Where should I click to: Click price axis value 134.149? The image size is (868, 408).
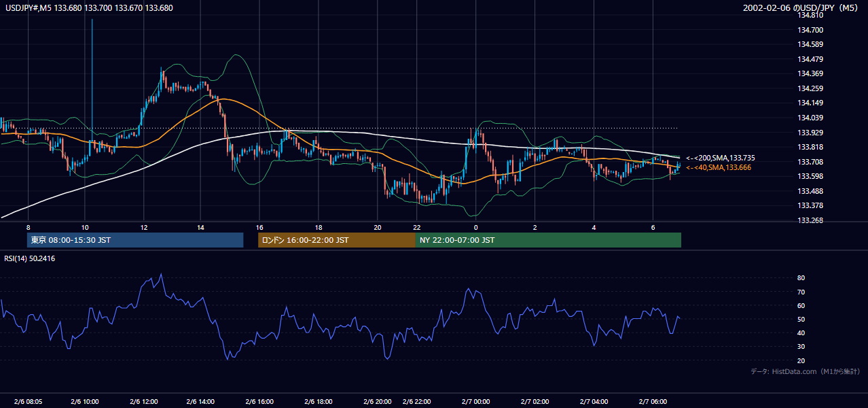coord(810,103)
